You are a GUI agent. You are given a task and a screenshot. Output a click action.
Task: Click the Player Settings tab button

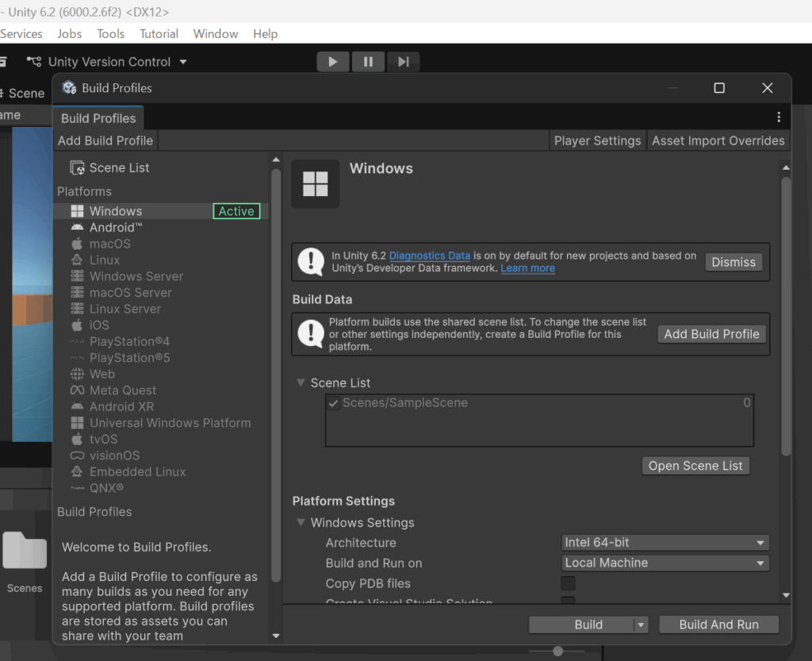pos(597,141)
